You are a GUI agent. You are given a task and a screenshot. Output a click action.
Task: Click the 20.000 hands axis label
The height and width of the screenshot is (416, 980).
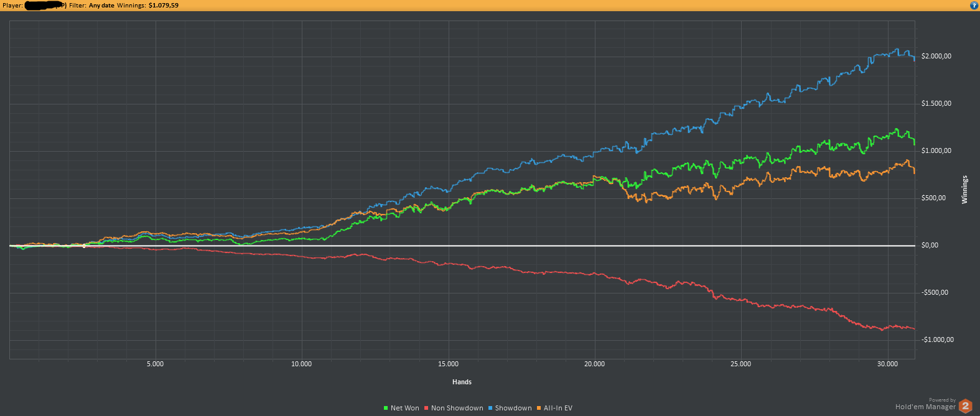(594, 364)
